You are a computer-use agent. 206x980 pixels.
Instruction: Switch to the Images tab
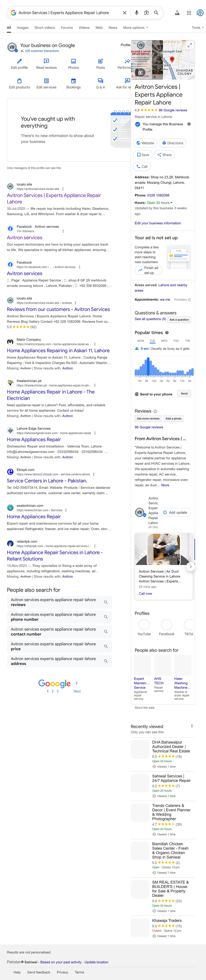pos(23,28)
